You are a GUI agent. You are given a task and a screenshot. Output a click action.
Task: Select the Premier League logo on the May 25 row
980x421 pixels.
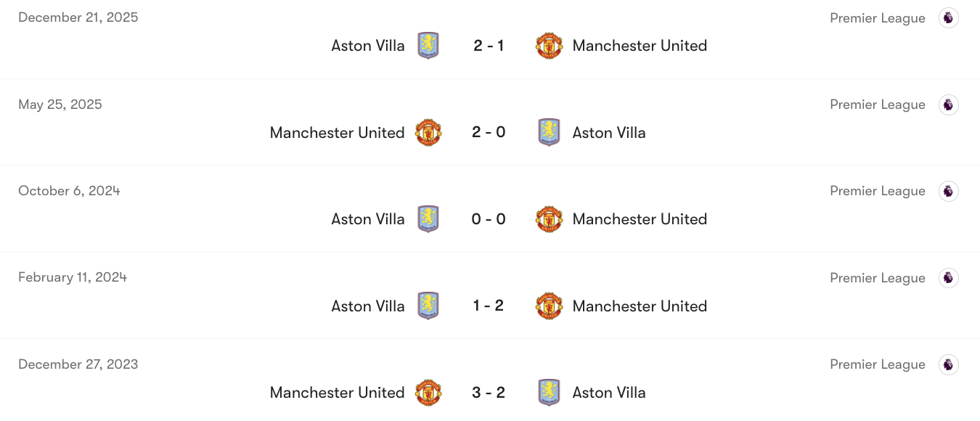[949, 105]
